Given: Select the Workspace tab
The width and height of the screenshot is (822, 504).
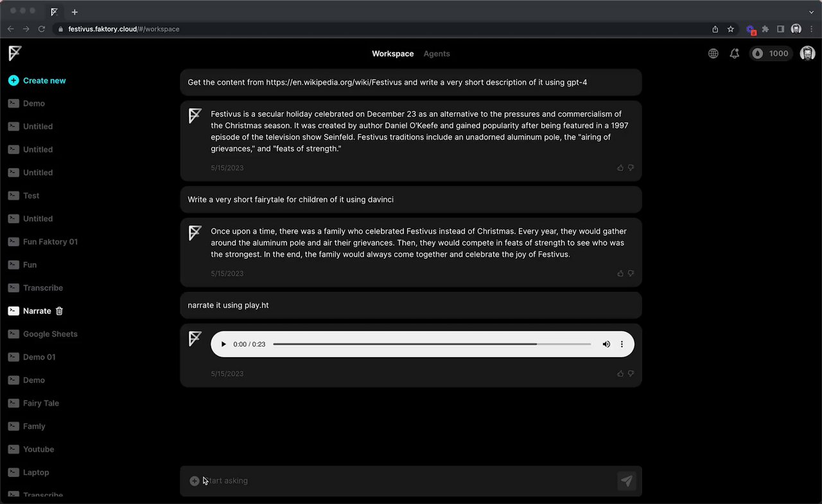Looking at the screenshot, I should click(392, 54).
